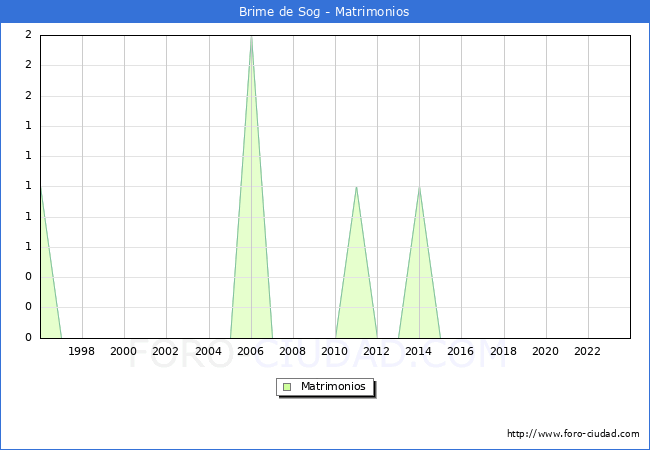Click the 2000 x-axis label
The width and height of the screenshot is (650, 450).
(124, 351)
